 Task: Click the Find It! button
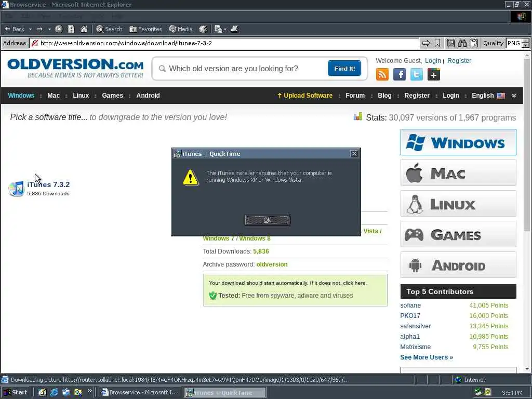(x=344, y=69)
